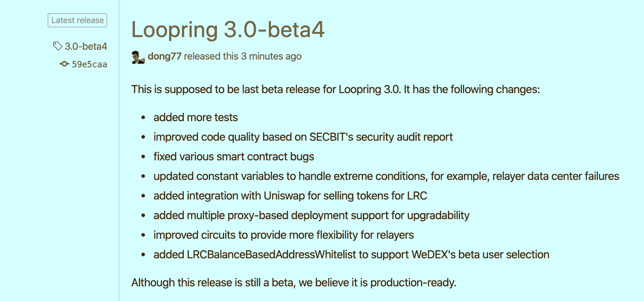Image resolution: width=644 pixels, height=301 pixels.
Task: Click the commit icon beside 59e5caa
Action: pos(64,64)
